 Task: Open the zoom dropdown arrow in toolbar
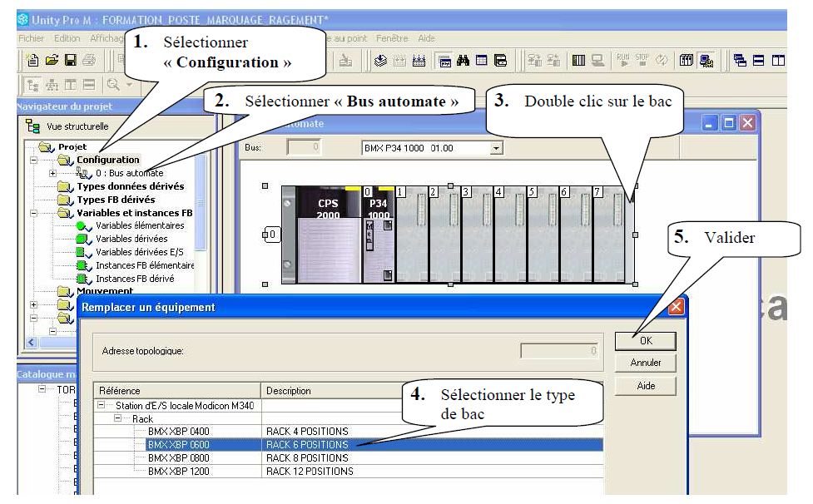coord(130,85)
